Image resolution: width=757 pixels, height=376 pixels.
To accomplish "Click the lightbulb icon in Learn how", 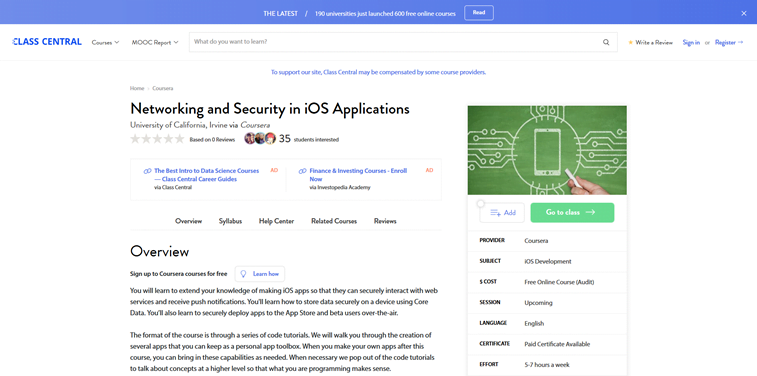I will coord(244,274).
